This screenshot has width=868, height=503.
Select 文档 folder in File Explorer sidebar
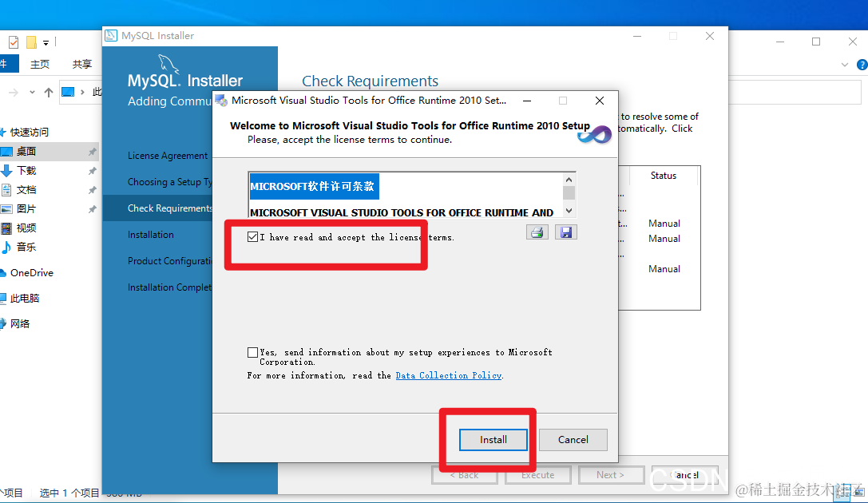pyautogui.click(x=26, y=190)
